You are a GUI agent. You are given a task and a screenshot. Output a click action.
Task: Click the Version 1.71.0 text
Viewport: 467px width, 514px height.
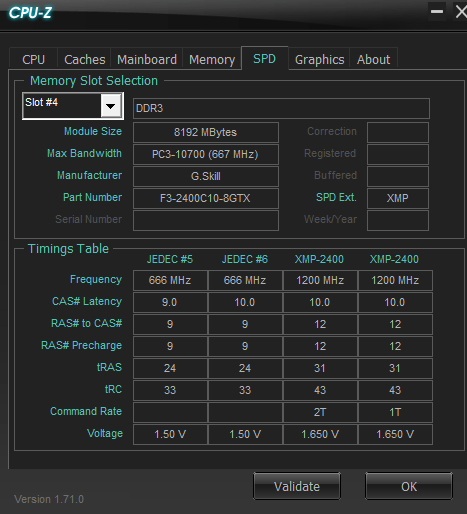coord(49,499)
